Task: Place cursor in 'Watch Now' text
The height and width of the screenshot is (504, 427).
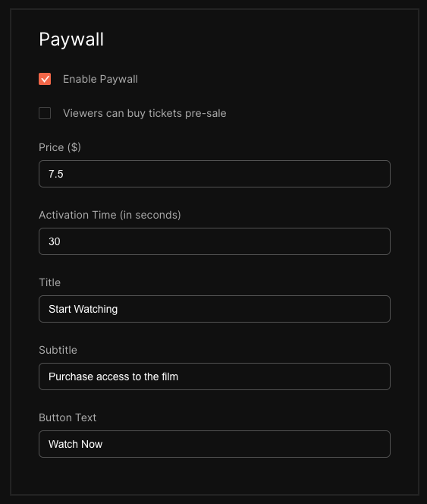Action: 76,444
